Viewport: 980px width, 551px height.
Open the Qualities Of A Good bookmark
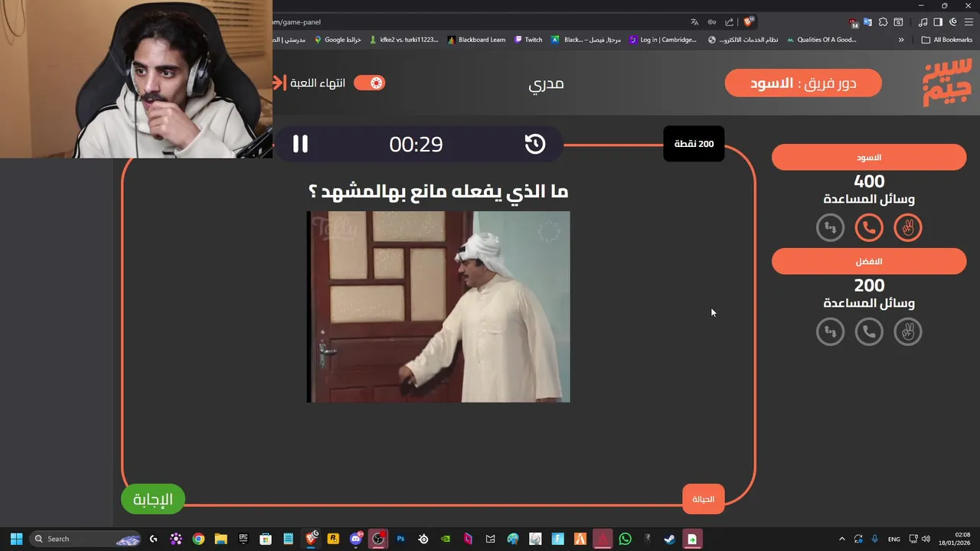pyautogui.click(x=822, y=40)
